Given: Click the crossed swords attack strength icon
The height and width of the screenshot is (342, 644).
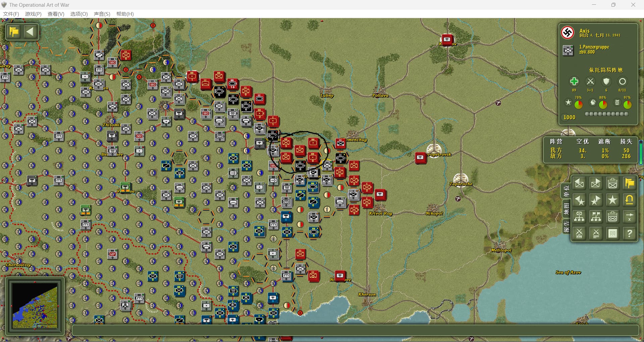Looking at the screenshot, I should pos(590,81).
